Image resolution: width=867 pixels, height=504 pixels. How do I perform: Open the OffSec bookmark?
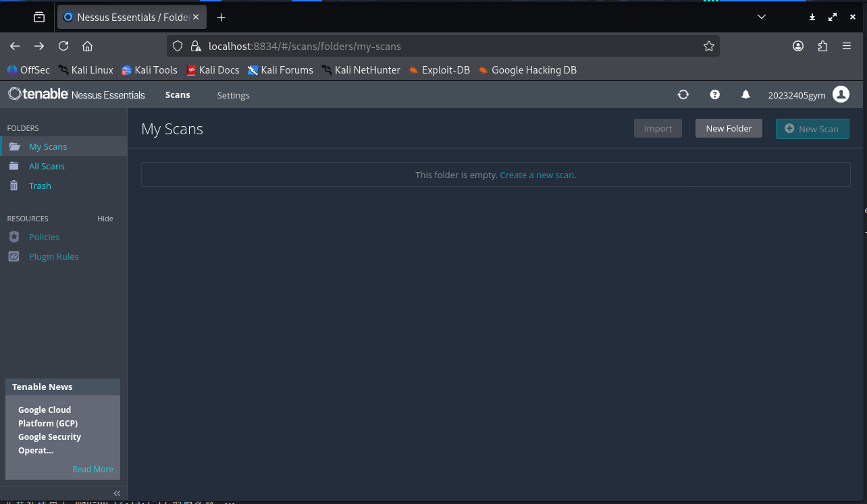[x=28, y=69]
